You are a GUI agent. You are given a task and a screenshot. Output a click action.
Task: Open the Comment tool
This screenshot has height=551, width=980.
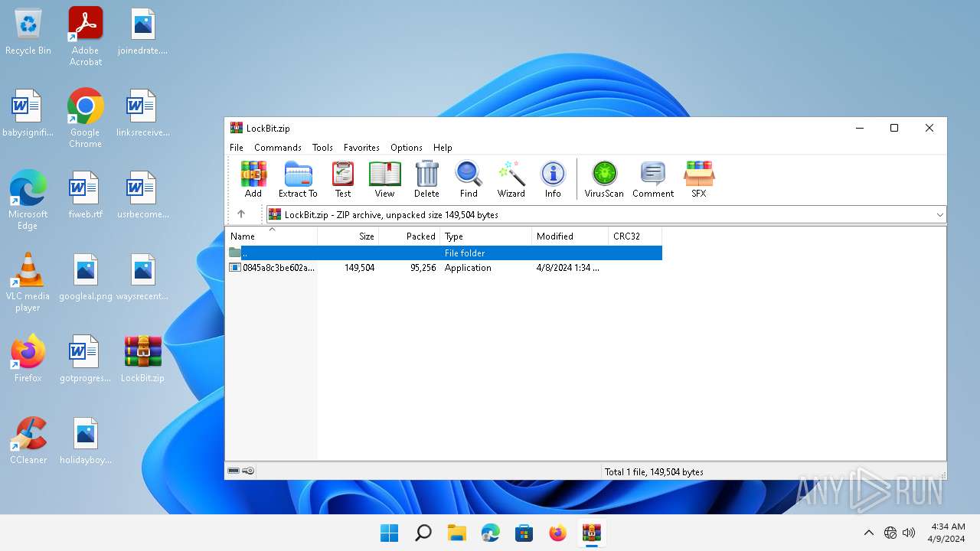pyautogui.click(x=653, y=180)
